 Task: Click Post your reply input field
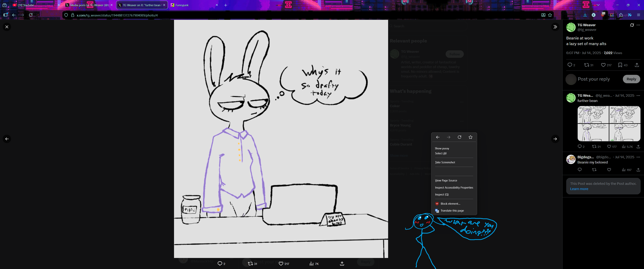[594, 79]
